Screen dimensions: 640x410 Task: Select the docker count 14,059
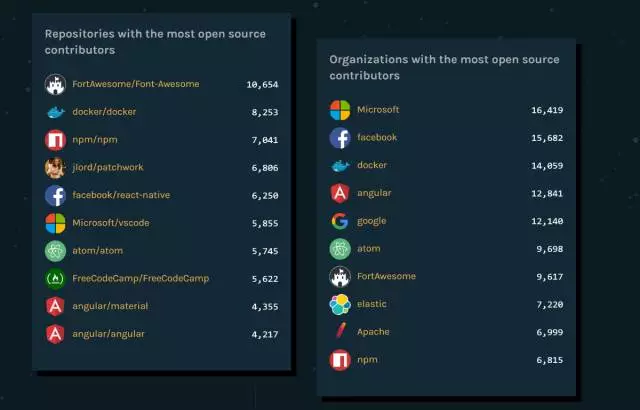[547, 166]
